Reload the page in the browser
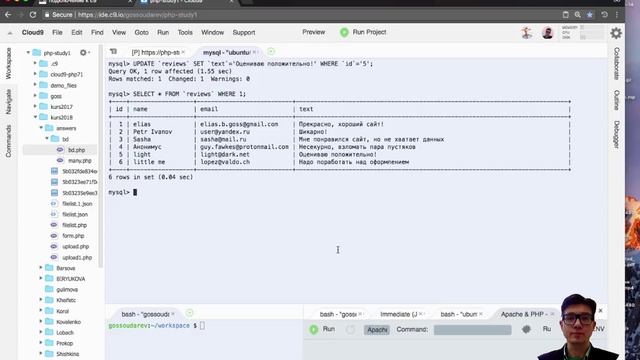The height and width of the screenshot is (360, 640). [33, 15]
